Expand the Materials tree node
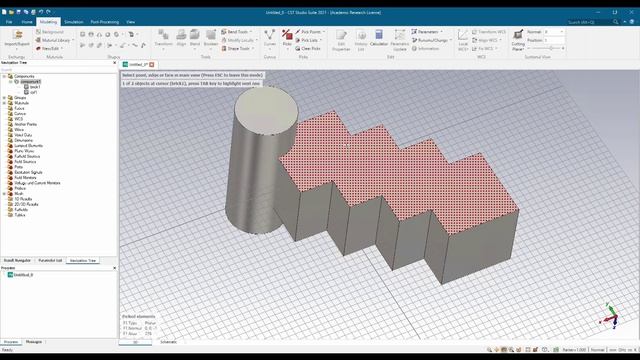This screenshot has width=640, height=360. click(x=4, y=103)
